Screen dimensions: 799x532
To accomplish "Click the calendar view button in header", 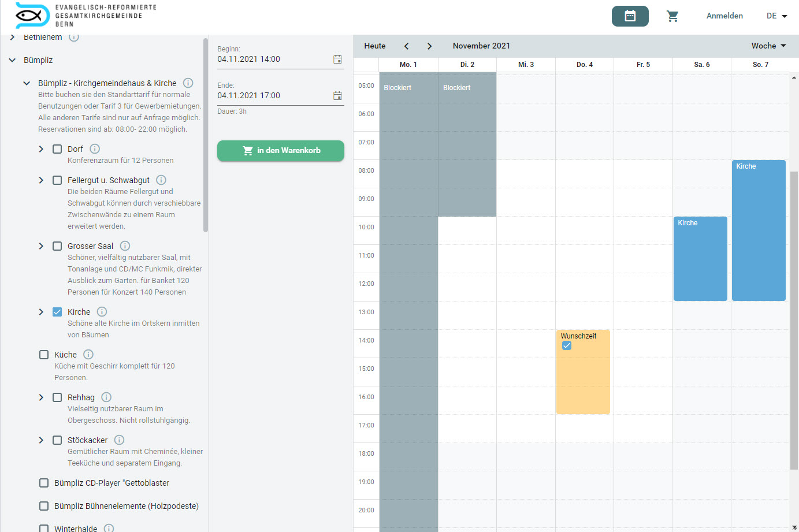I will pyautogui.click(x=630, y=16).
